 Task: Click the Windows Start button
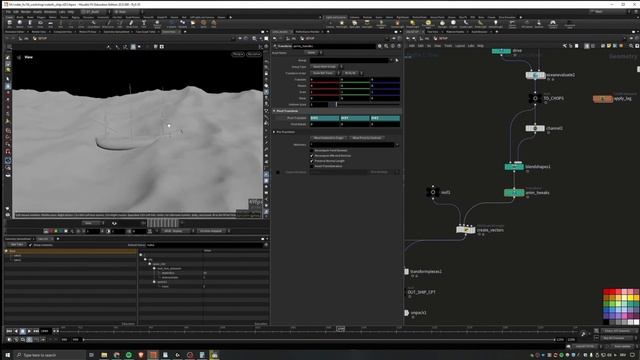coord(7,355)
